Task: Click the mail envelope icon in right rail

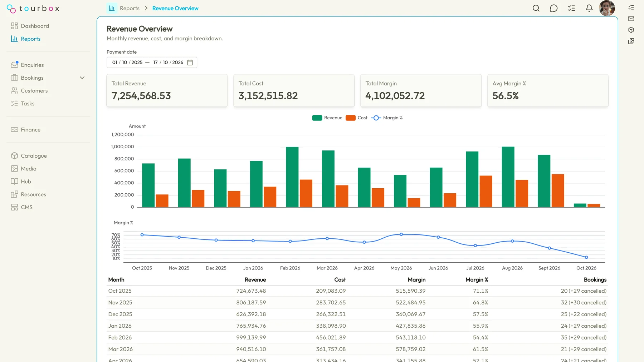Action: coord(631,19)
